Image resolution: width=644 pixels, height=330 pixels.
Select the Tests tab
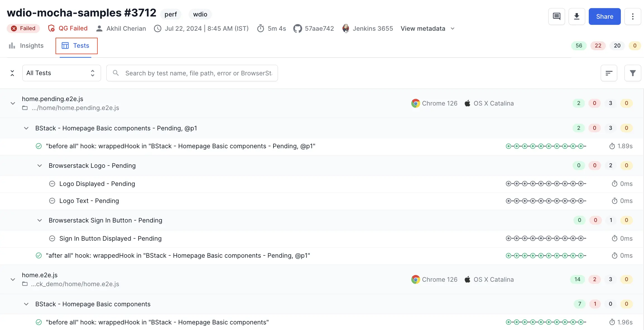click(x=76, y=46)
